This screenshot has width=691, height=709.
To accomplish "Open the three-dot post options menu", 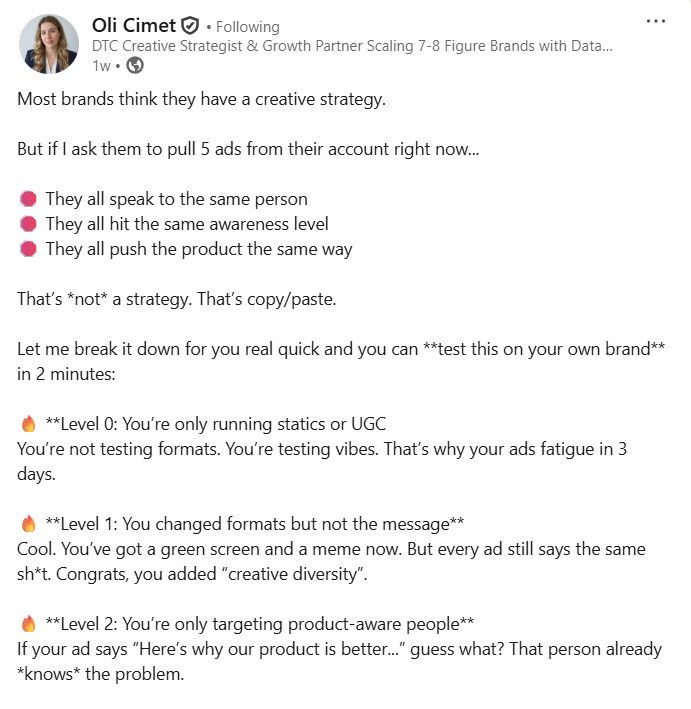I will coord(655,22).
